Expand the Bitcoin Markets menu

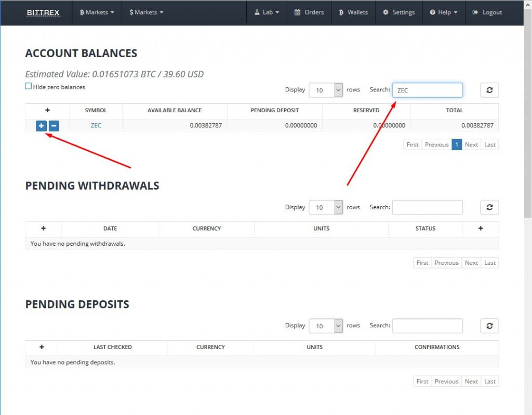click(97, 12)
